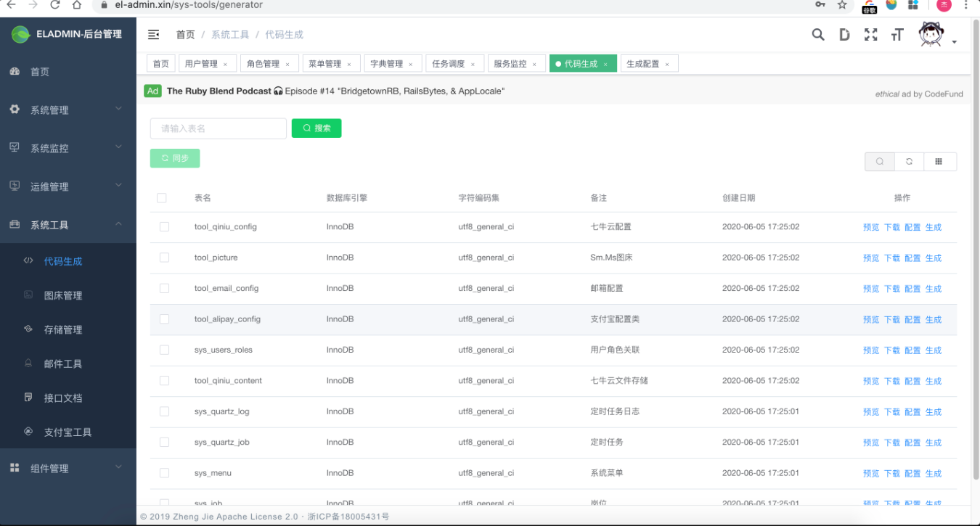Open 预览 link for tool_picture table
Image resolution: width=980 pixels, height=526 pixels.
click(x=870, y=258)
